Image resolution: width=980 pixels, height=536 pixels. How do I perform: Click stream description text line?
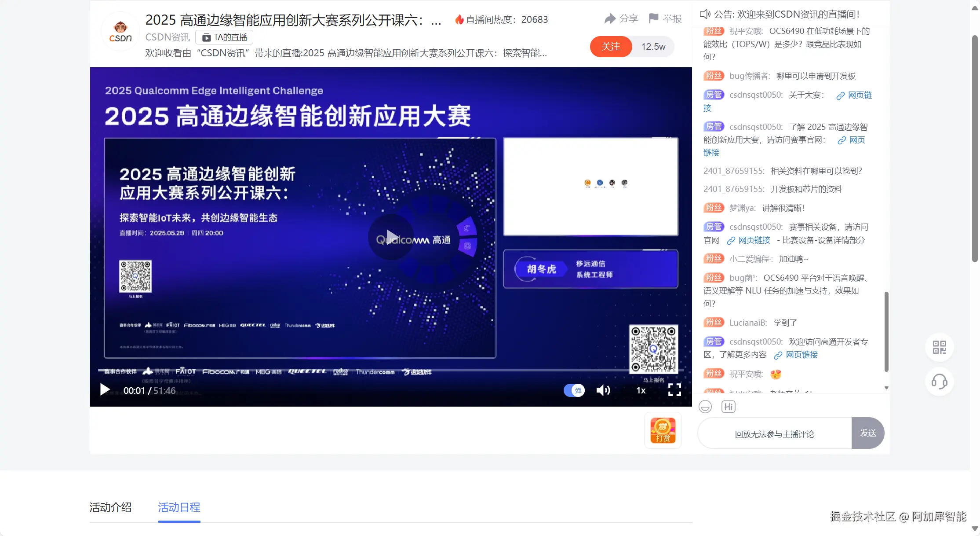(x=346, y=53)
